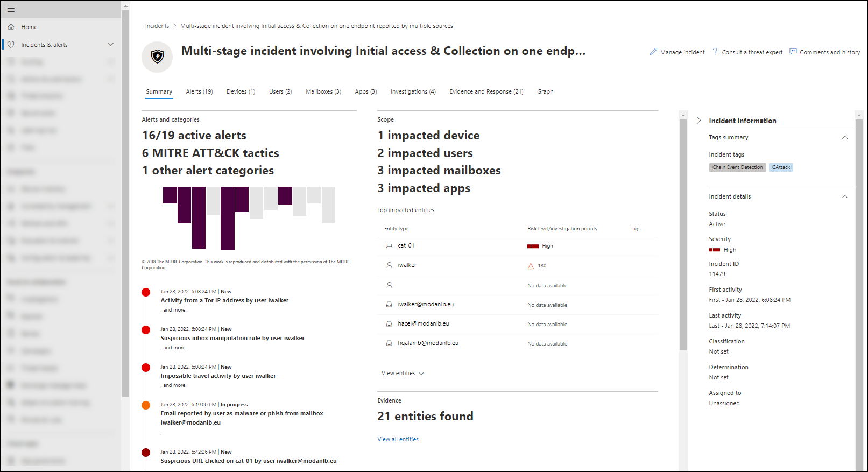Click High severity indicator in incident details
Image resolution: width=868 pixels, height=472 pixels.
click(723, 250)
